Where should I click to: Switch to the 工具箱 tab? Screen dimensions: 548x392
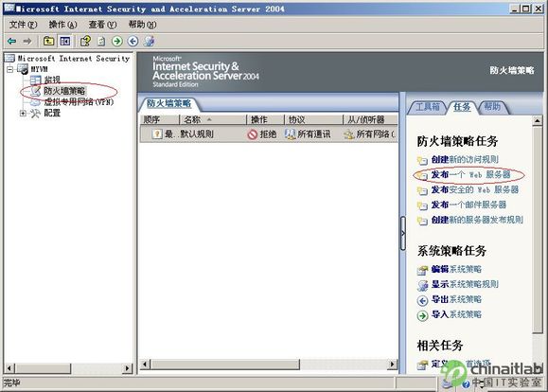coord(427,107)
